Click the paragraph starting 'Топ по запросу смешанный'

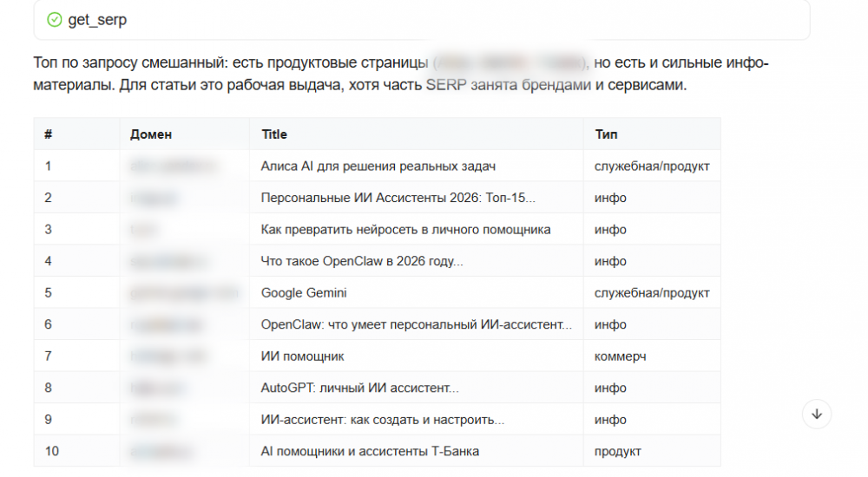tap(401, 74)
